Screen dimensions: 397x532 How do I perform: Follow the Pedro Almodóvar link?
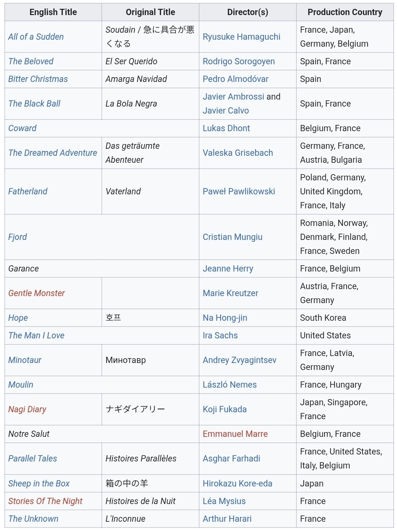tap(236, 79)
